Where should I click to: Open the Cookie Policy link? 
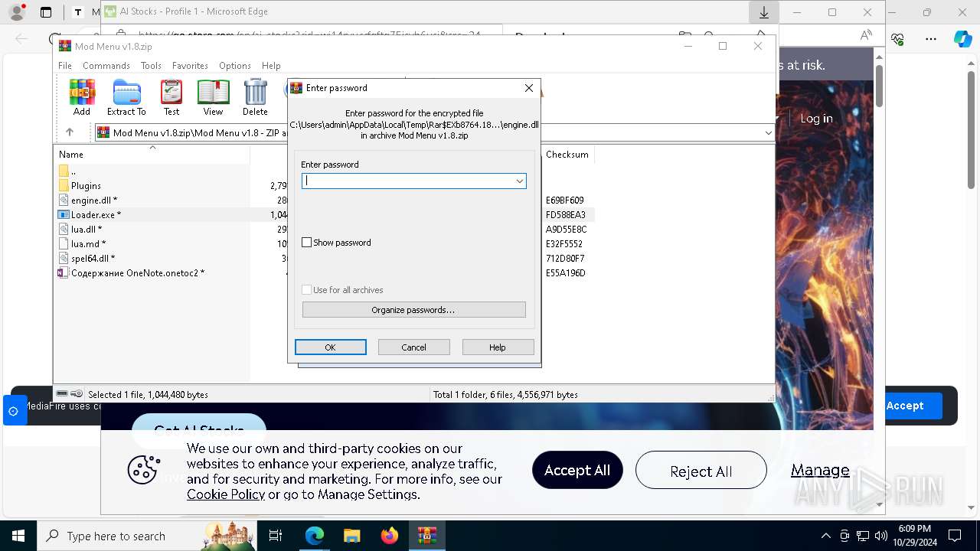coord(226,494)
